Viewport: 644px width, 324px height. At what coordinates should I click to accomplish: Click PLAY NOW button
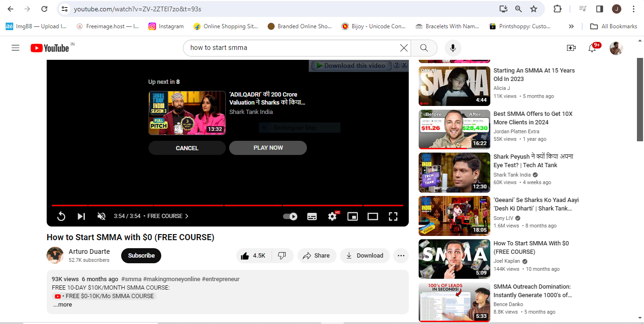coord(268,148)
